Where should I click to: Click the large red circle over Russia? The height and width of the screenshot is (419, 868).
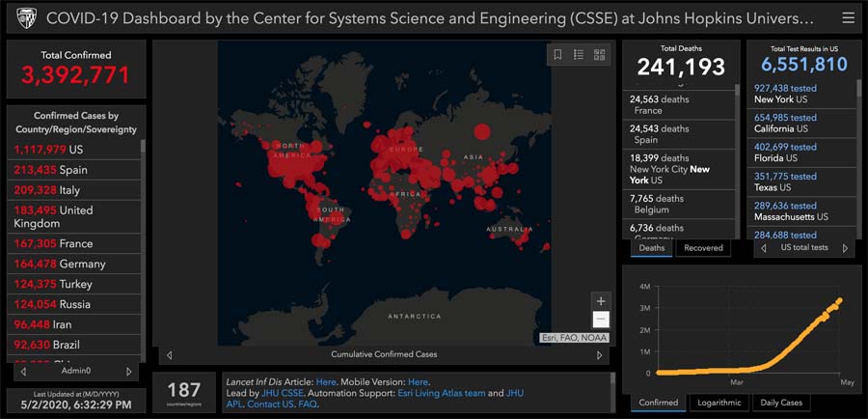click(482, 132)
